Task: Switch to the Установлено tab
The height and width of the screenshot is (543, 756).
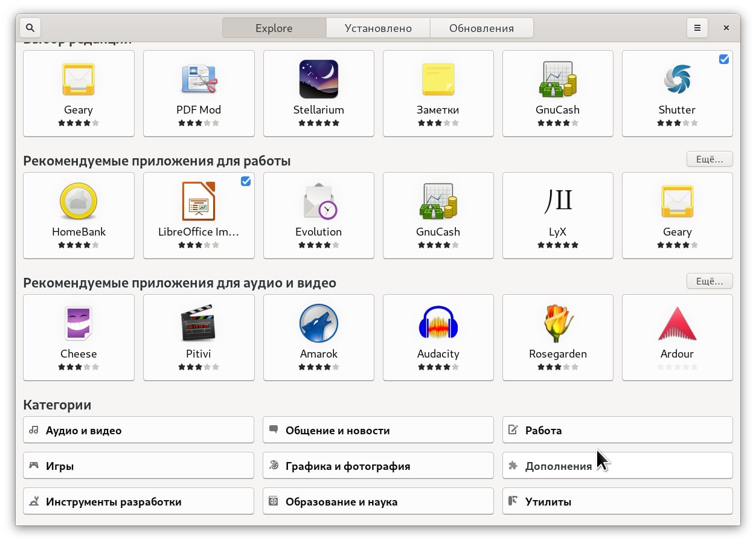Action: coord(378,28)
